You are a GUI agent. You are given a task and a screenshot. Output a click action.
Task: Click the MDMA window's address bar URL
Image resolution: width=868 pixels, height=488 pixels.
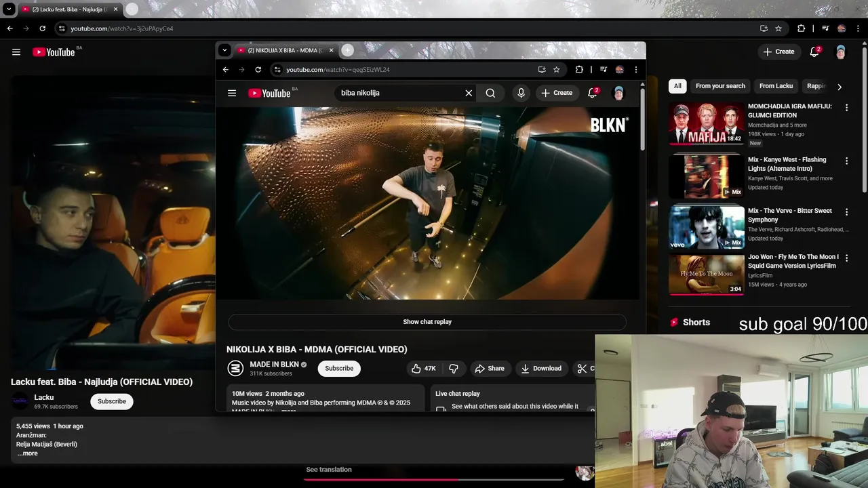coord(338,69)
